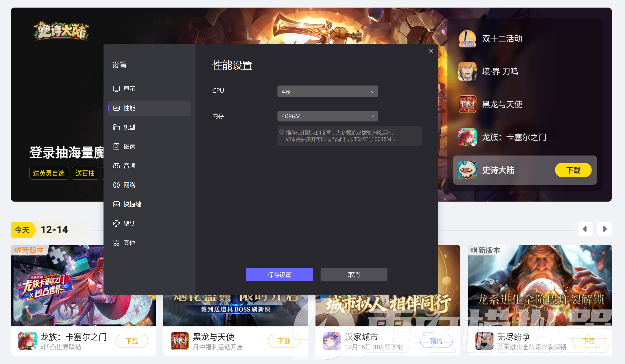Close the settings dialog with X

431,51
